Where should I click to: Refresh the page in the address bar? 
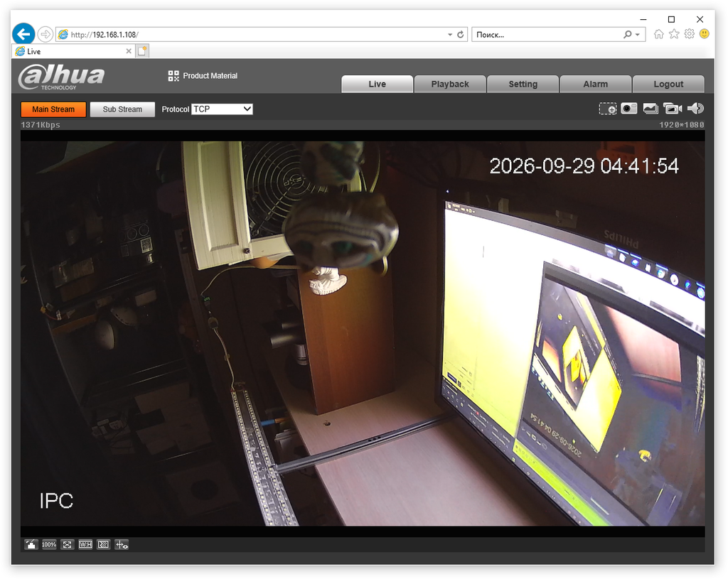coord(460,34)
